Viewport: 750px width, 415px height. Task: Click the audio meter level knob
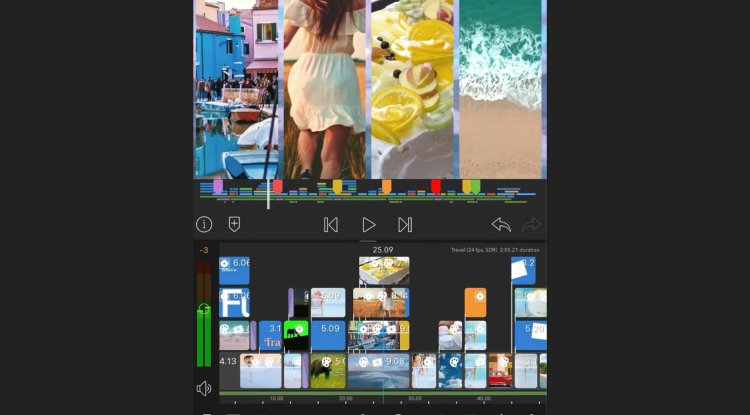204,308
